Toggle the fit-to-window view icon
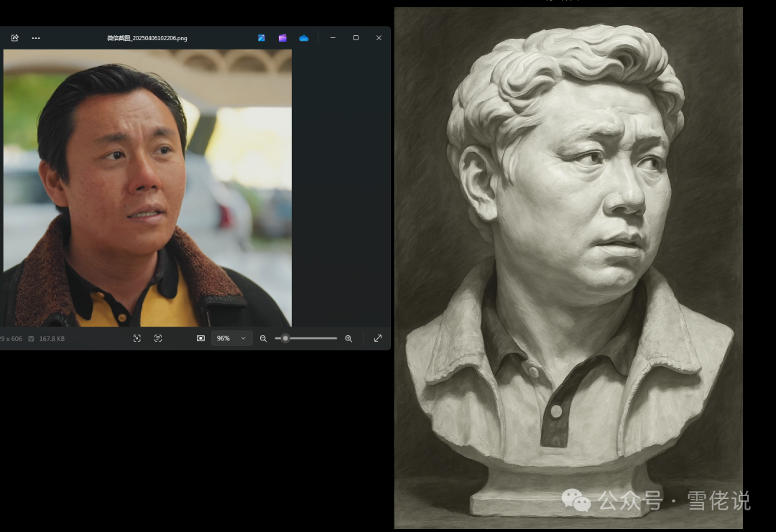 pyautogui.click(x=200, y=338)
